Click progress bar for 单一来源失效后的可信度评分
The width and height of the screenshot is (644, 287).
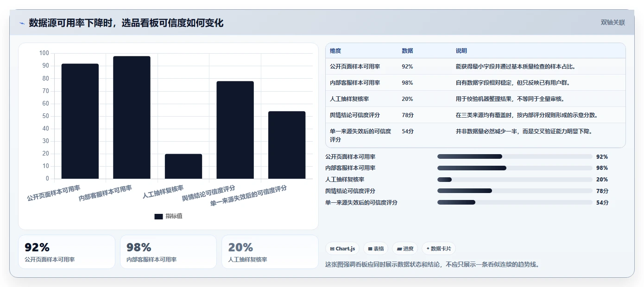click(x=515, y=202)
